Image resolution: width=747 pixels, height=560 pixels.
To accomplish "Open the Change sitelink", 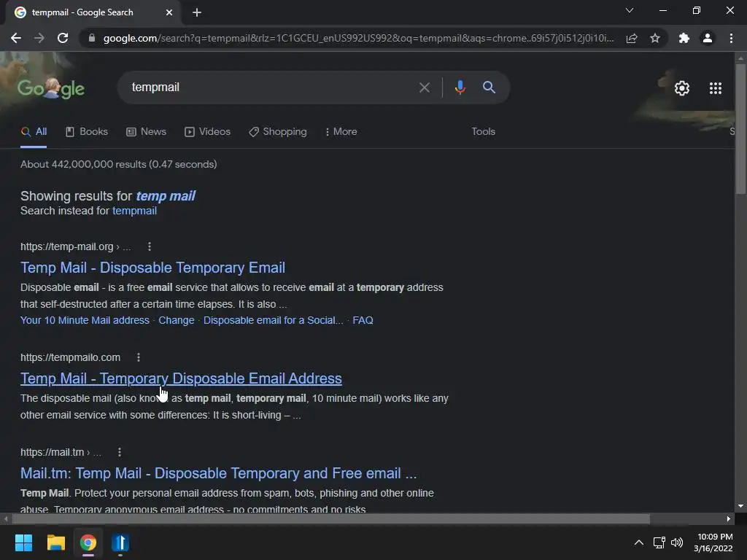I will tap(177, 320).
